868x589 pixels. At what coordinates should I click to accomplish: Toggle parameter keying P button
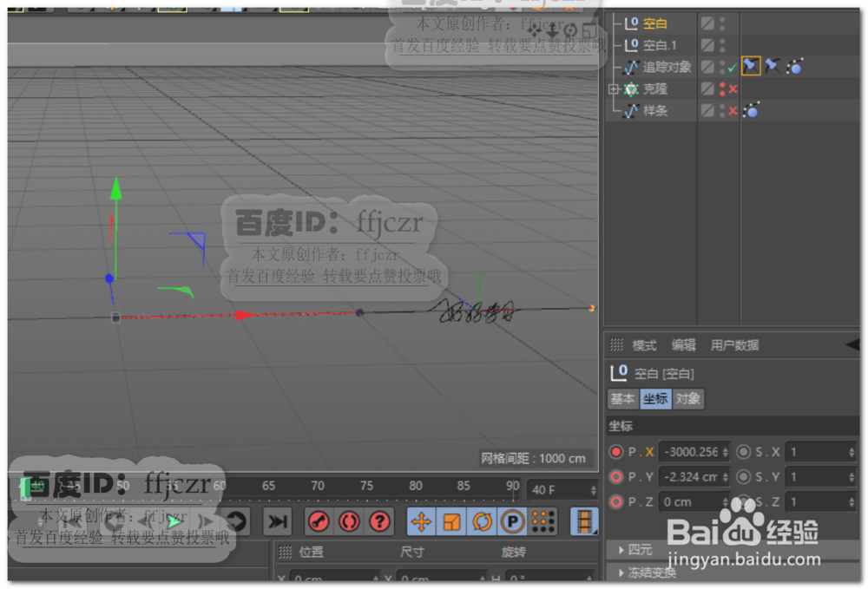(513, 521)
